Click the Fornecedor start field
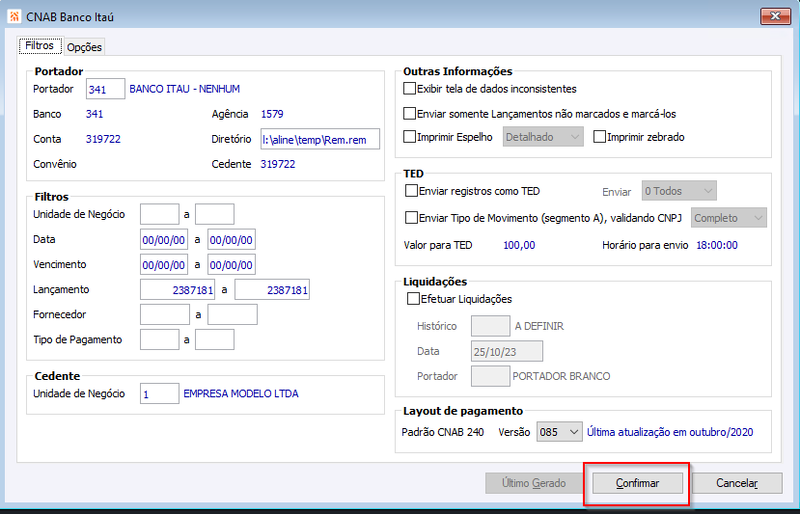800x514 pixels. pos(165,314)
